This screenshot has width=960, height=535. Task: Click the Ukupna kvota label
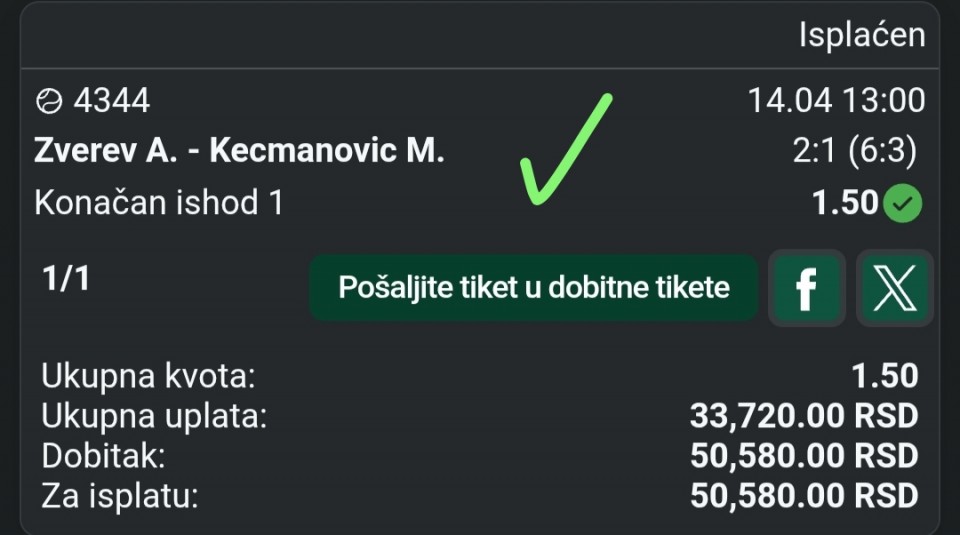click(149, 376)
